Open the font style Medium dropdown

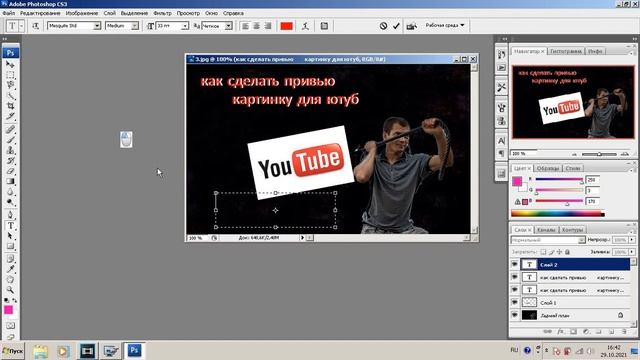pos(135,26)
